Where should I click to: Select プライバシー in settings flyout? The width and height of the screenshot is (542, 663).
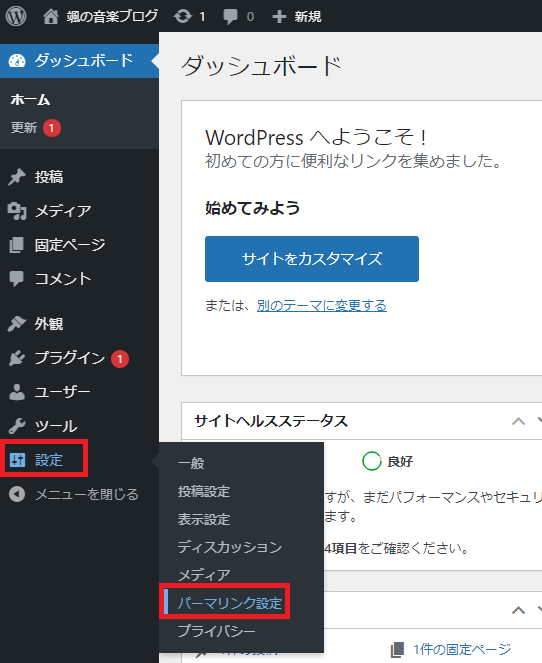point(217,631)
